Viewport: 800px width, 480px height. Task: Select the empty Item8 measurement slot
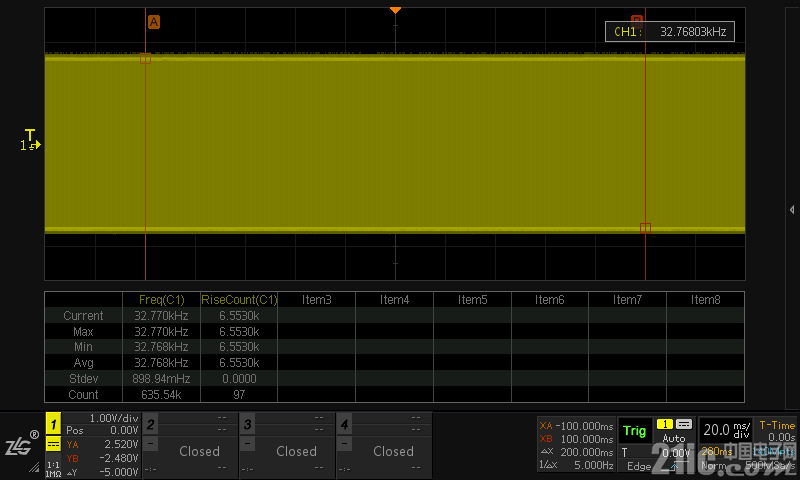coord(706,299)
